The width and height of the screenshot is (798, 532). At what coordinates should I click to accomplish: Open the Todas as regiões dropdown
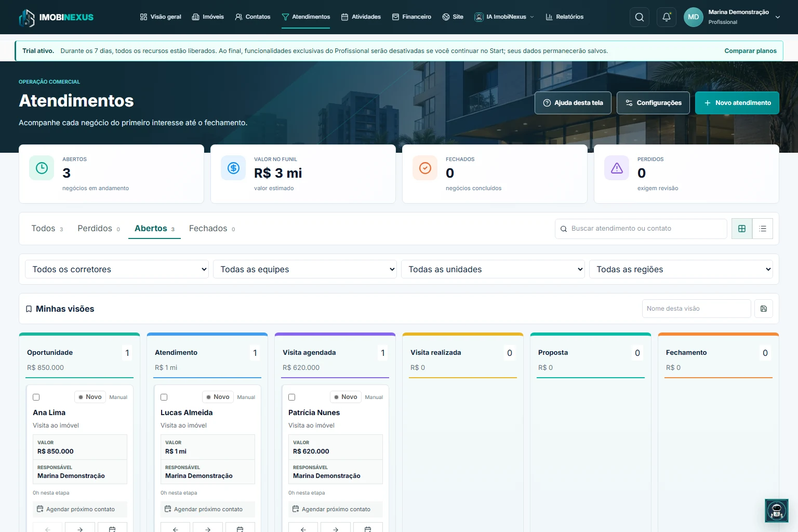(x=681, y=269)
